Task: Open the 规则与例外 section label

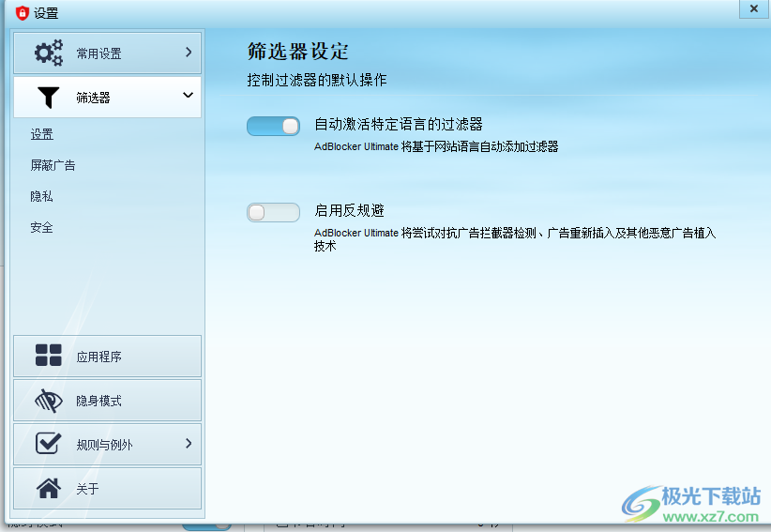Action: [x=105, y=445]
